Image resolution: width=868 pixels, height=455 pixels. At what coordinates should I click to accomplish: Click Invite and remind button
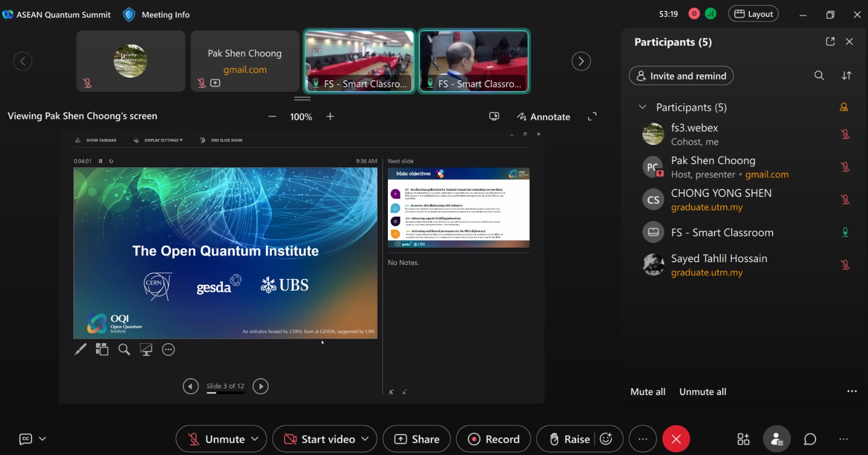681,76
